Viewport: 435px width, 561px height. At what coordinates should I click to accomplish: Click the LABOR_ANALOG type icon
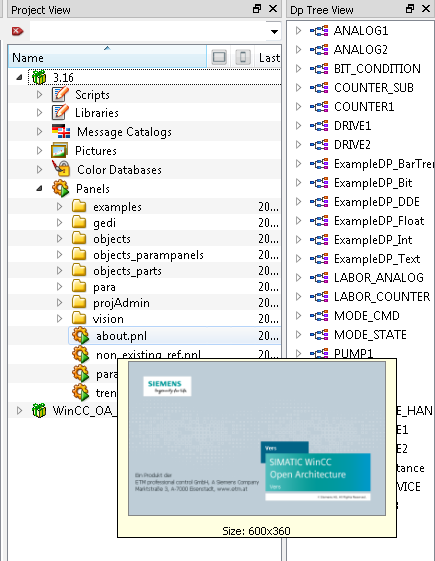[x=319, y=277]
